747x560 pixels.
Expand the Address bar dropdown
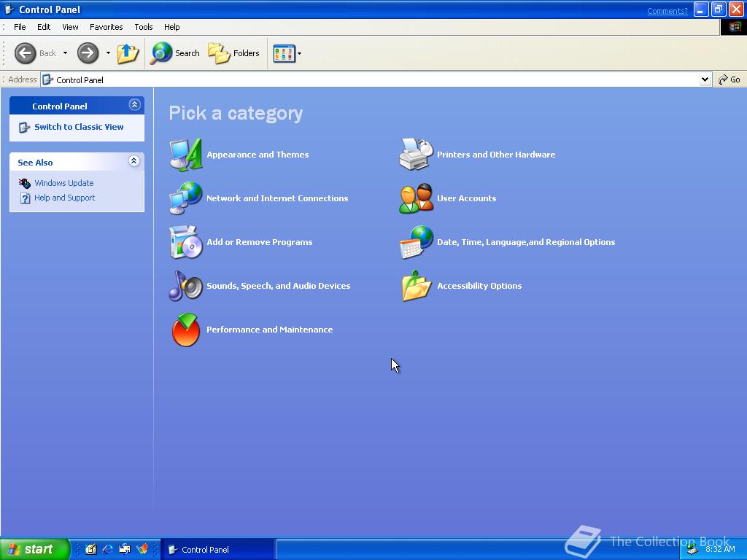(x=705, y=79)
